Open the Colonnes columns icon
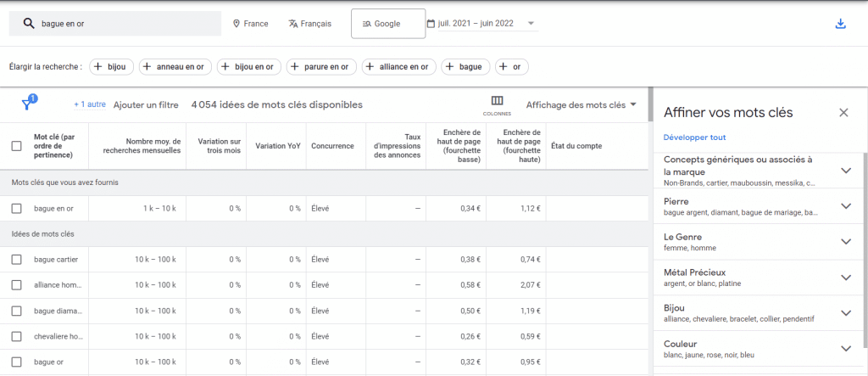868x376 pixels. pyautogui.click(x=497, y=104)
